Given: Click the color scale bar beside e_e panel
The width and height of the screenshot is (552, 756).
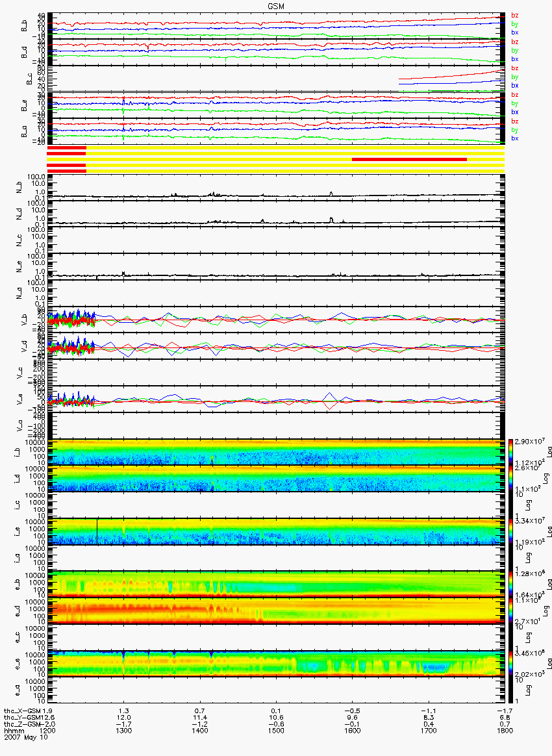Looking at the screenshot, I should tap(511, 664).
